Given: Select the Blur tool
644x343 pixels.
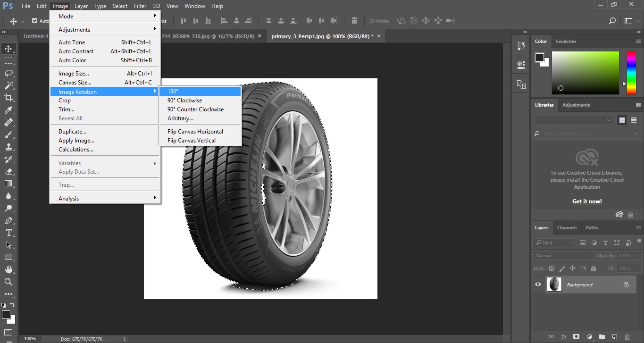Looking at the screenshot, I should (8, 196).
